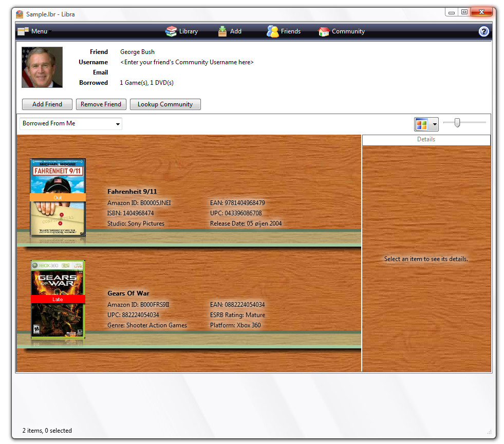Click the friend name George Bush
This screenshot has width=504, height=444.
point(137,52)
